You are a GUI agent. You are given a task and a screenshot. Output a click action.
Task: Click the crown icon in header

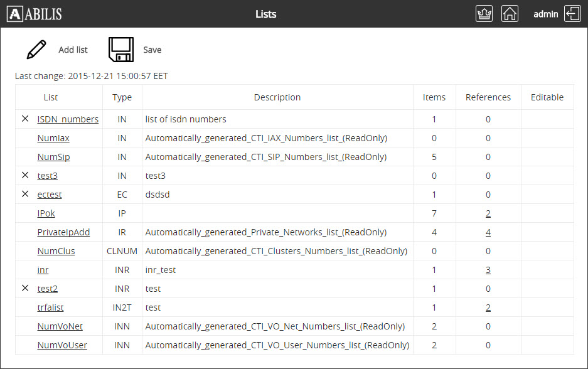484,14
